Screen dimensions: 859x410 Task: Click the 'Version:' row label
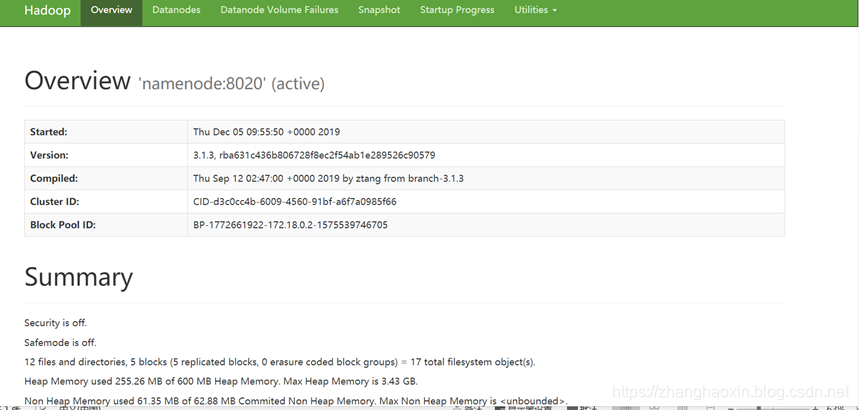49,155
